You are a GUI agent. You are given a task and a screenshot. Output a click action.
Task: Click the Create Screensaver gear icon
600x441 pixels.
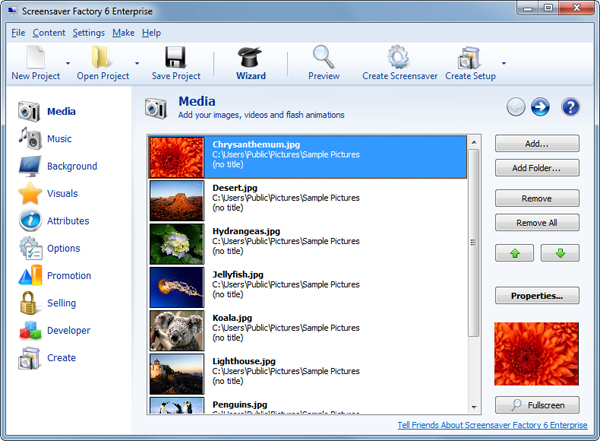(397, 58)
